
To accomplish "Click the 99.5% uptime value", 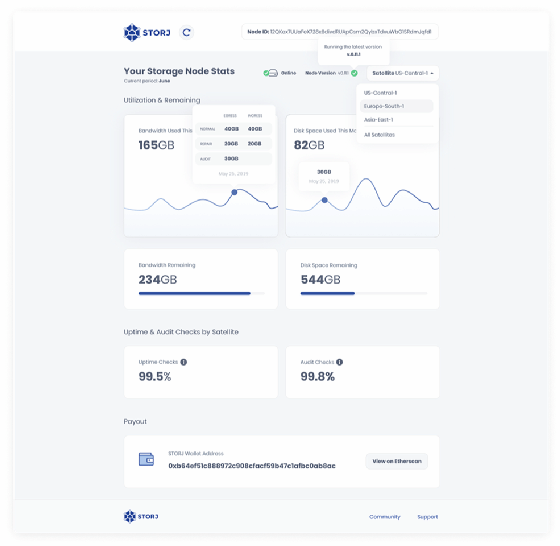I will 155,376.
